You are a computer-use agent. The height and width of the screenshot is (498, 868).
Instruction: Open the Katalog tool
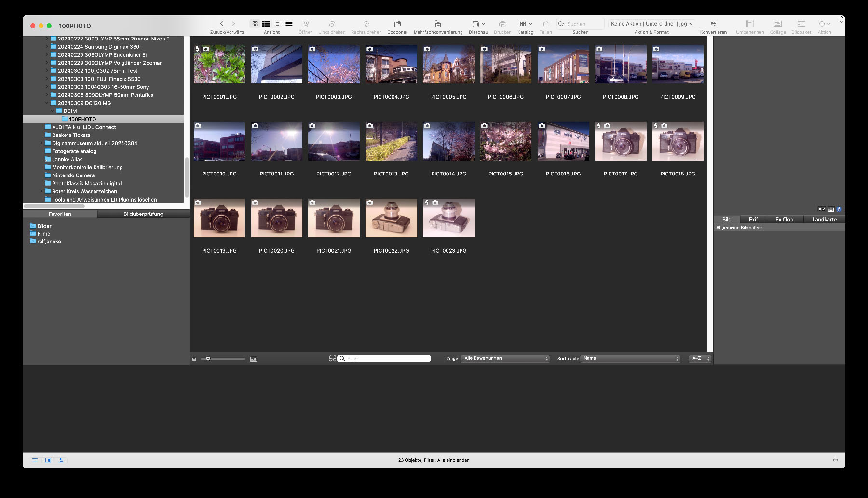coord(523,24)
